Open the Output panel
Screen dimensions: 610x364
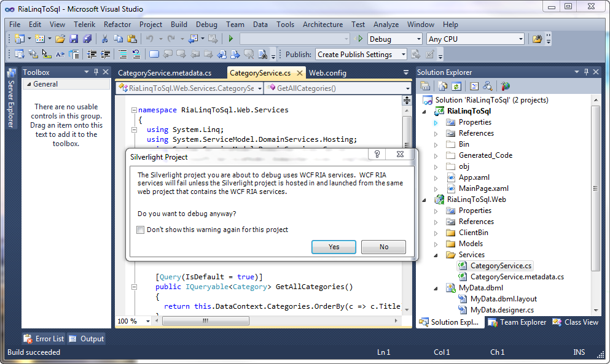87,339
